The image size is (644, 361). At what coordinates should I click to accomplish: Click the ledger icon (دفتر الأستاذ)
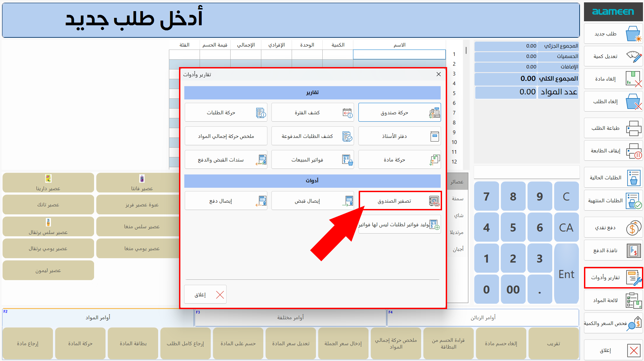click(x=435, y=136)
